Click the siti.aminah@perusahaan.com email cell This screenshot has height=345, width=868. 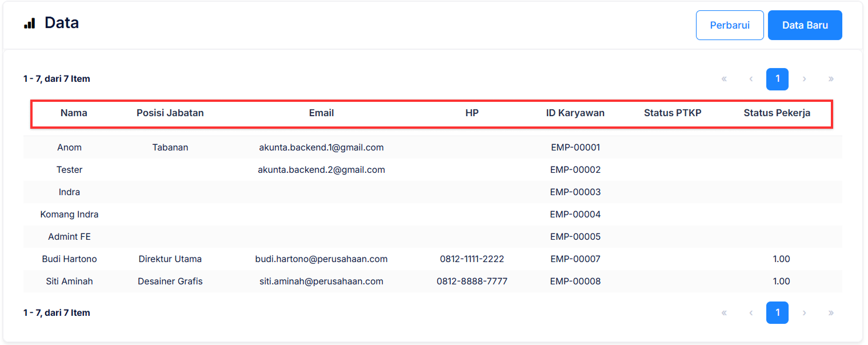321,281
